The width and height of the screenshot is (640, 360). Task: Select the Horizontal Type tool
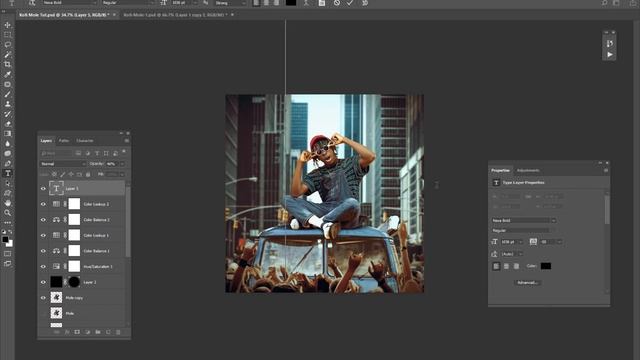click(x=7, y=173)
